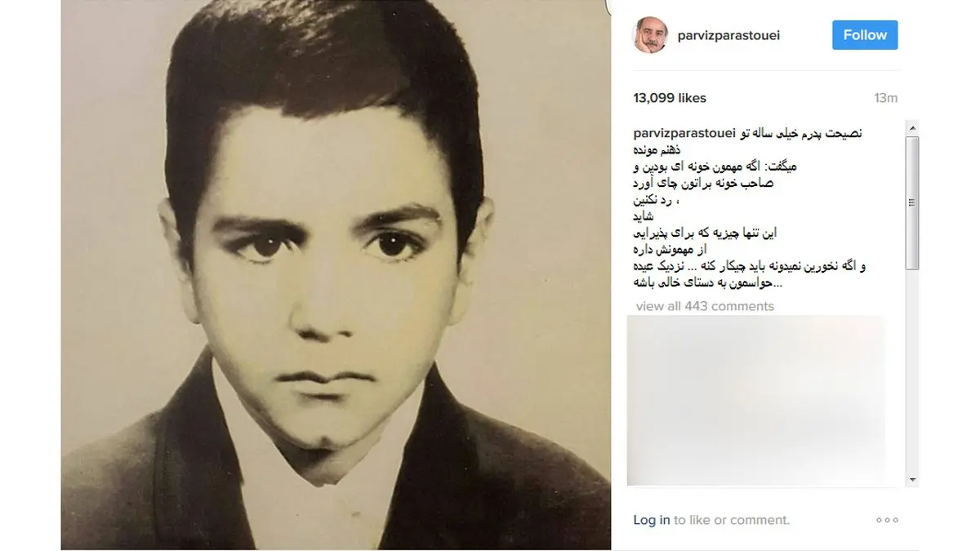Screen dimensions: 980x551
Task: Expand view all 443 comments
Action: [x=705, y=306]
